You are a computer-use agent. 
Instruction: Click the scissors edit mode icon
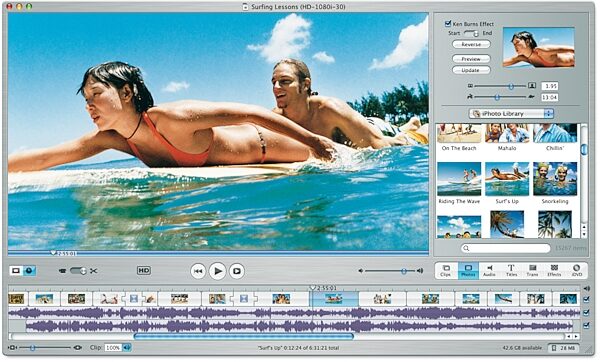tap(93, 271)
